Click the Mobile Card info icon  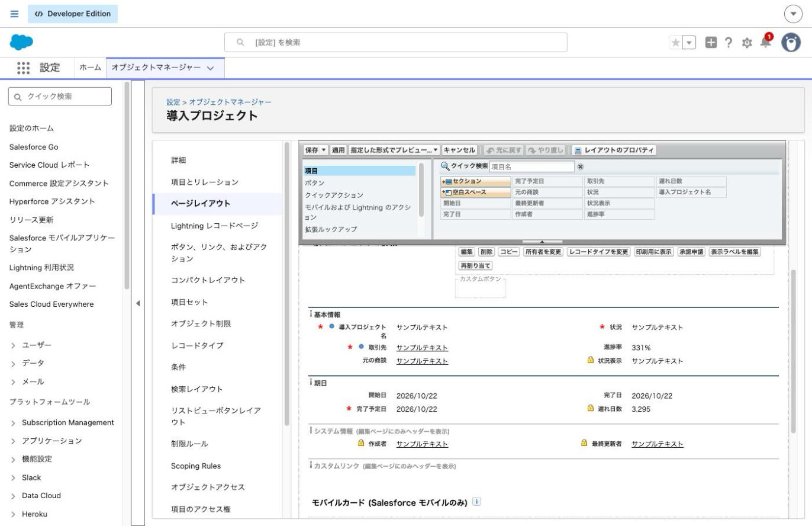click(x=476, y=502)
